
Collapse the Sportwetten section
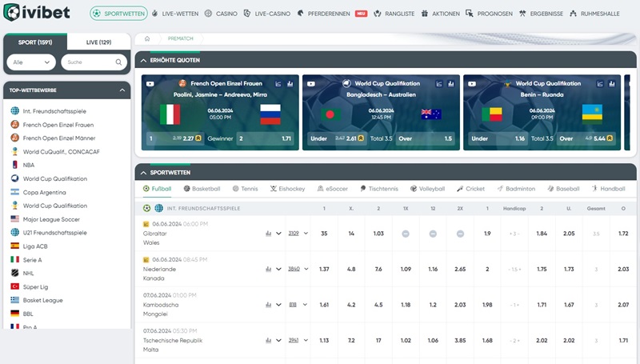point(143,173)
